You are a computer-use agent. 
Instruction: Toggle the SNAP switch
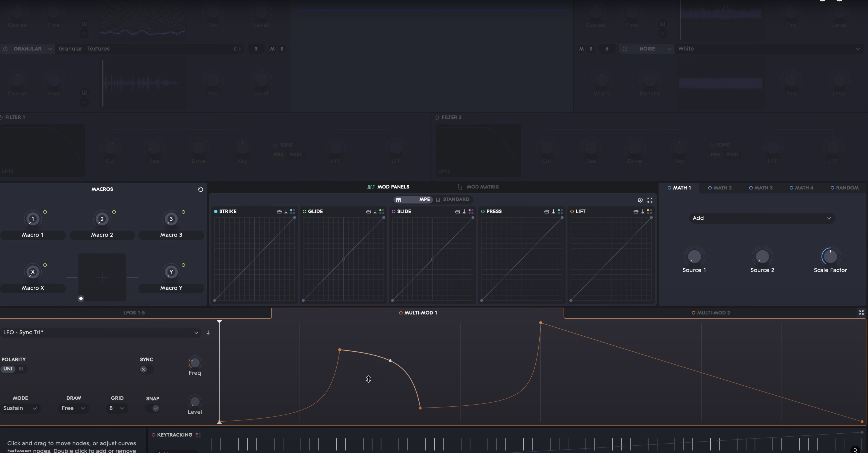tap(153, 408)
